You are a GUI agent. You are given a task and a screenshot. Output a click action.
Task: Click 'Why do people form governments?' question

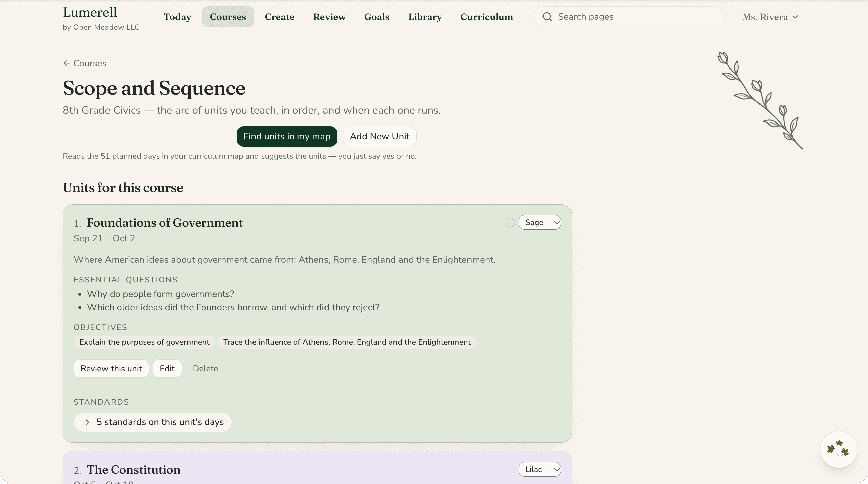(160, 294)
